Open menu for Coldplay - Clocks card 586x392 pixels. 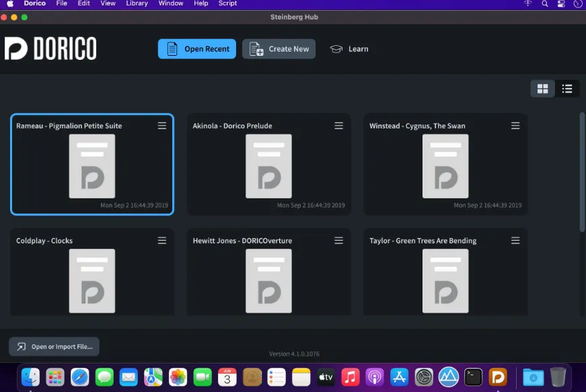[162, 241]
